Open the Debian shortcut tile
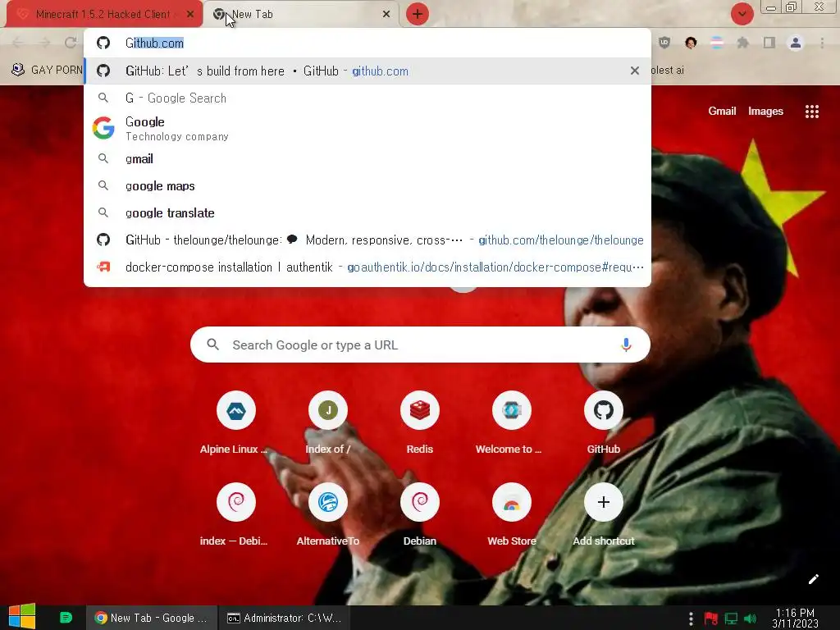Image resolution: width=840 pixels, height=630 pixels. (x=419, y=515)
